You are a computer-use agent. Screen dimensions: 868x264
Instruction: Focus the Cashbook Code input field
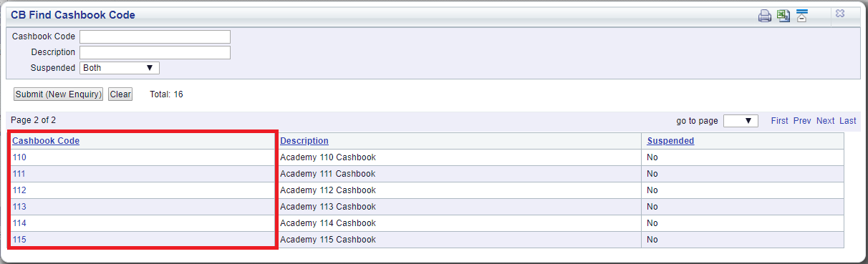tap(155, 36)
